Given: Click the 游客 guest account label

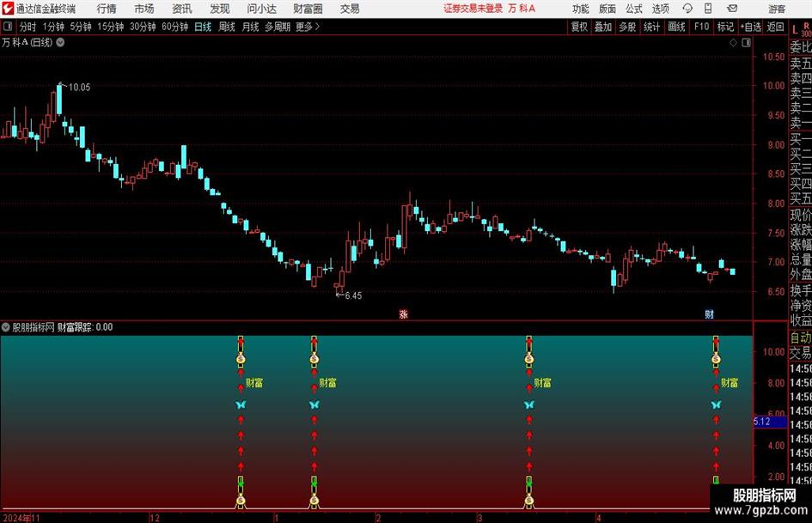Looking at the screenshot, I should pyautogui.click(x=777, y=9).
